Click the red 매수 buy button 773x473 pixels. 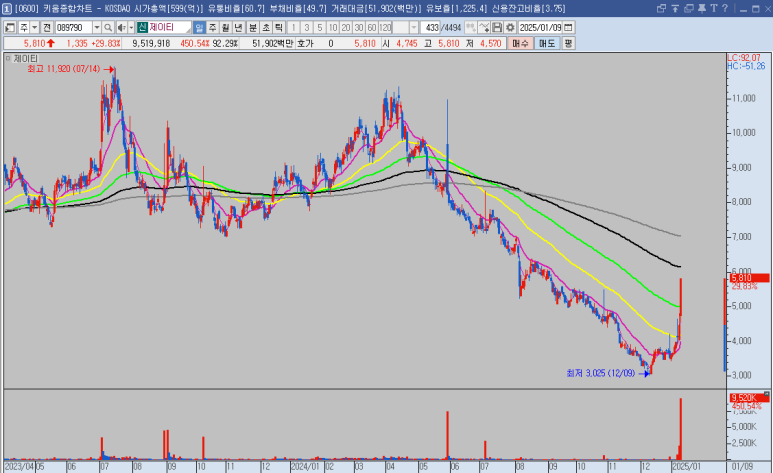pos(521,43)
